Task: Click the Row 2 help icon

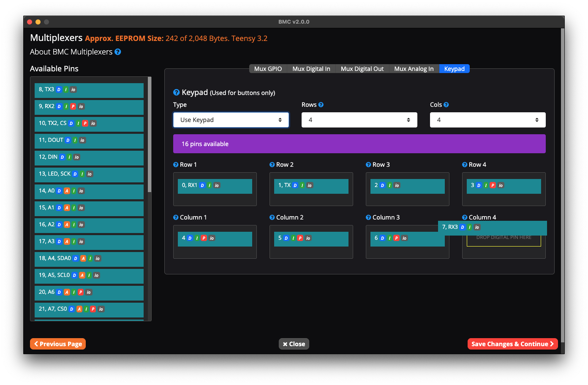Action: click(272, 165)
